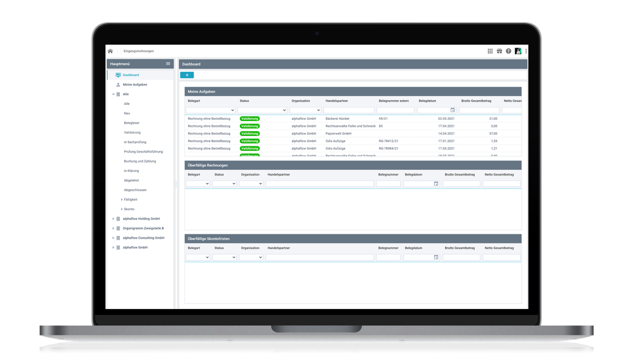This screenshot has width=633, height=364.
Task: Open Organisation filter dropdown in Meine Aufgaben
Action: pos(305,110)
